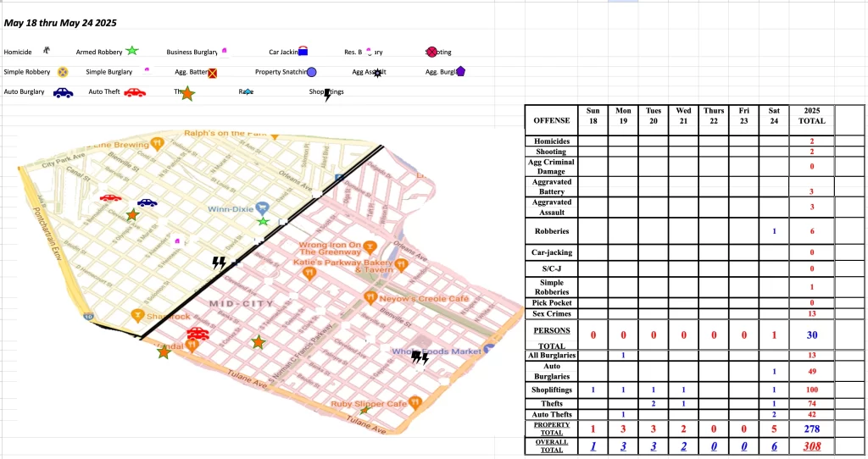Click the Thefts 2025 total '74'
The height and width of the screenshot is (459, 868).
[812, 404]
